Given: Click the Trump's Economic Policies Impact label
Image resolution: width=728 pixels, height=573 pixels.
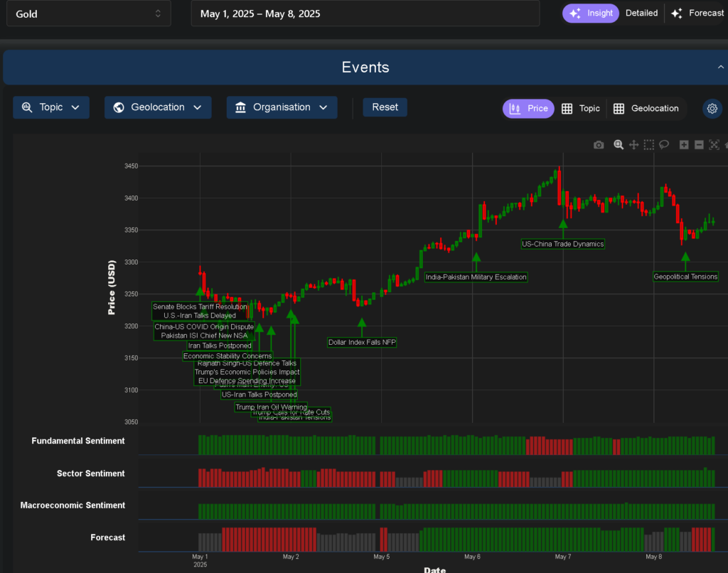Looking at the screenshot, I should pyautogui.click(x=247, y=372).
